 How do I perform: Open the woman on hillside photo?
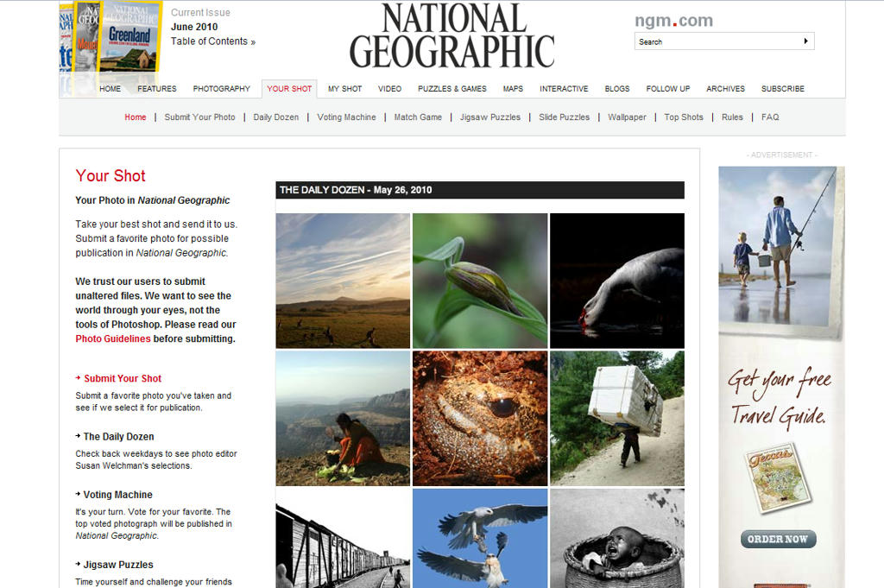coord(343,418)
